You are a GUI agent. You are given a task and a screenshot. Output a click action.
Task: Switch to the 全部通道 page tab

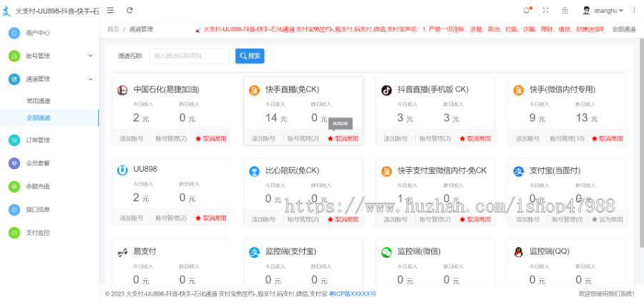[x=623, y=29]
